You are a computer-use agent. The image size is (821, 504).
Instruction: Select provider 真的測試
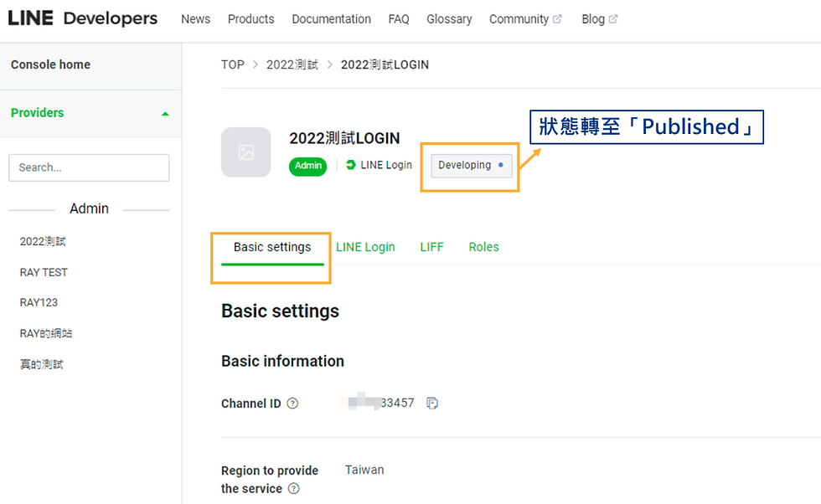[41, 364]
